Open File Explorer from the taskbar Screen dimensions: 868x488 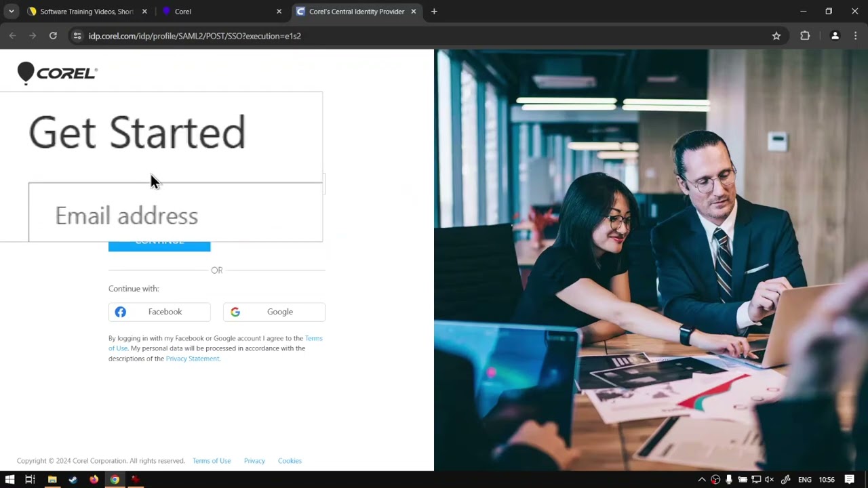coord(52,479)
